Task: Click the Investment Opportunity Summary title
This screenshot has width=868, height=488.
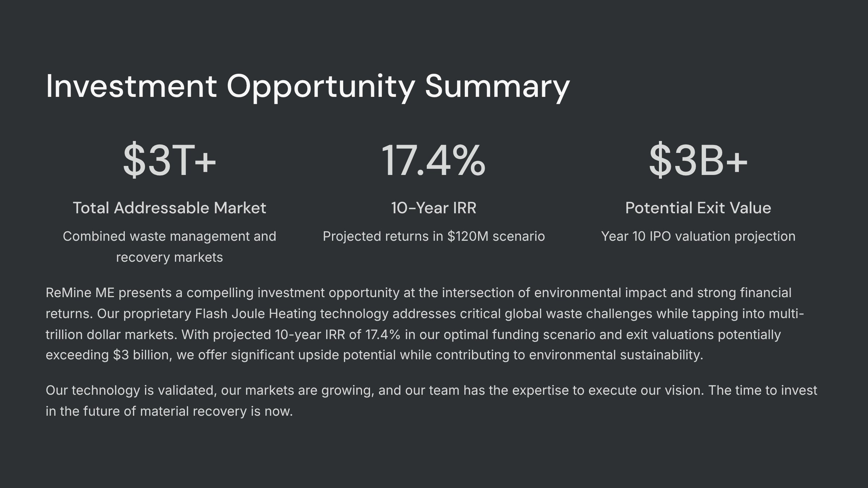Action: coord(308,87)
